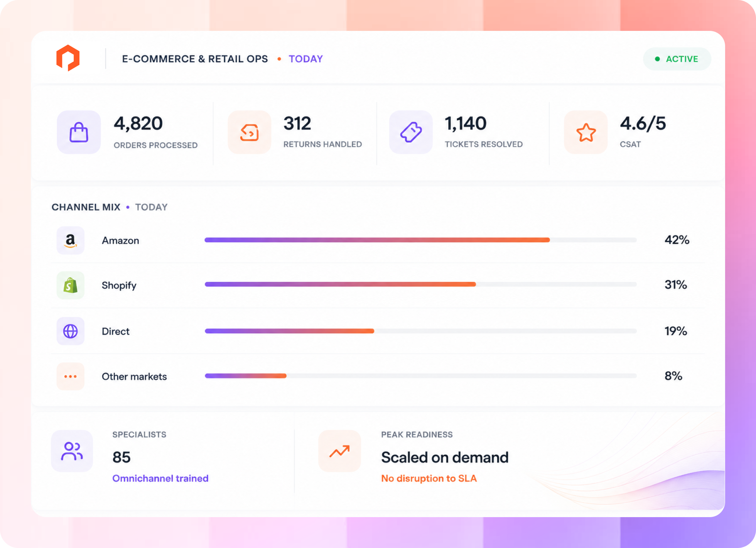
Task: Click TODAY next to Channel Mix
Action: [x=151, y=207]
